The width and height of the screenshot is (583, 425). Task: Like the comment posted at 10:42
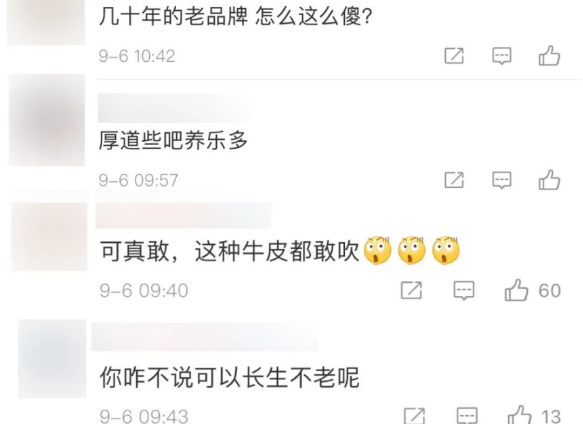click(x=549, y=56)
